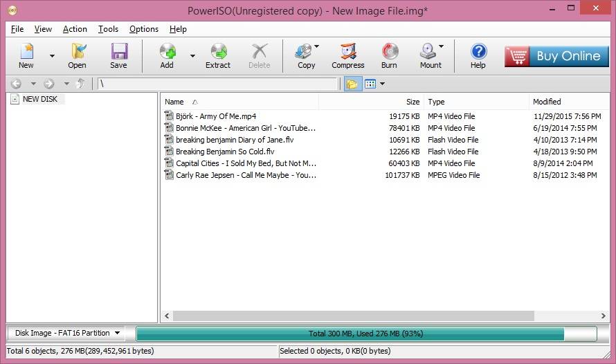Click the NEW DISK tree icon
Image resolution: width=616 pixels, height=364 pixels.
coord(15,99)
